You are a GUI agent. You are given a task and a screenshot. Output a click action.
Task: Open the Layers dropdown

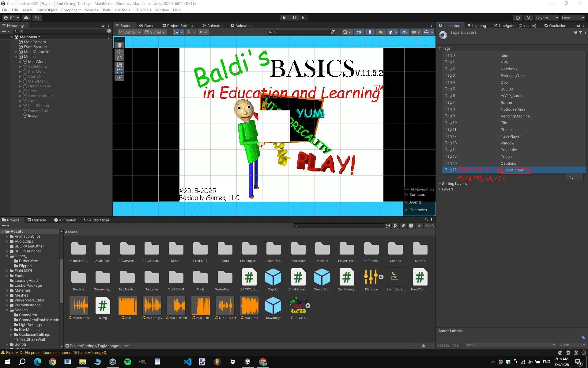(x=547, y=18)
